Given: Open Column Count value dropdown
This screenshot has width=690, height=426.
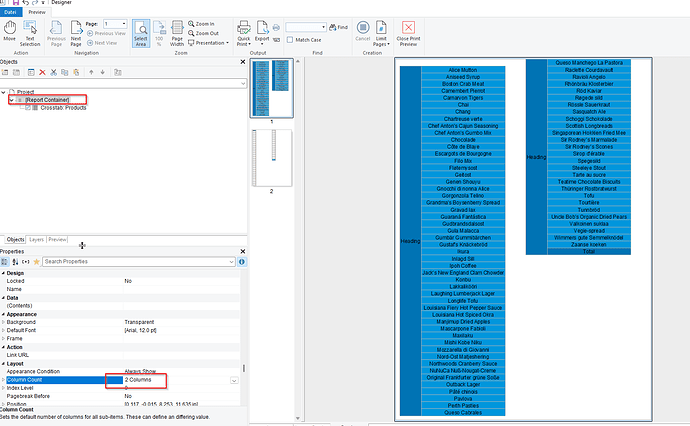Looking at the screenshot, I should [x=234, y=380].
